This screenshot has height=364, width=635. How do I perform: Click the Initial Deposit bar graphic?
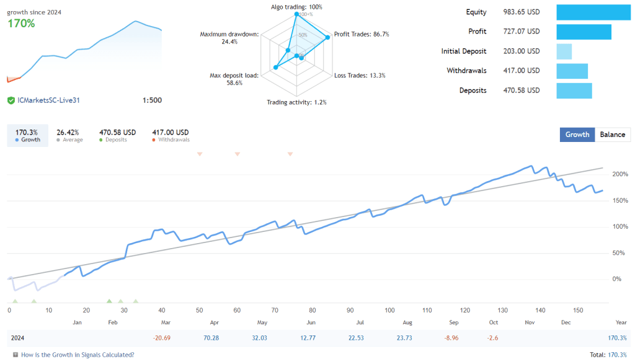564,51
